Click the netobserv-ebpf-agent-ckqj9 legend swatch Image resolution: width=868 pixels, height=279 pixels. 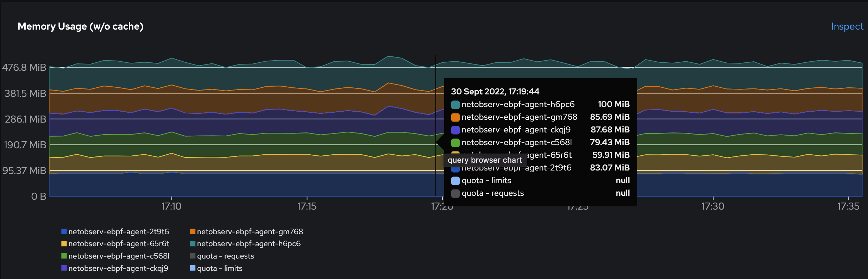pyautogui.click(x=64, y=268)
